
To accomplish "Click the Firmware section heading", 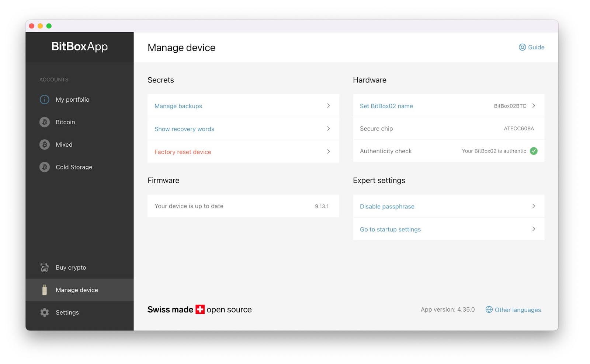I will pos(163,180).
